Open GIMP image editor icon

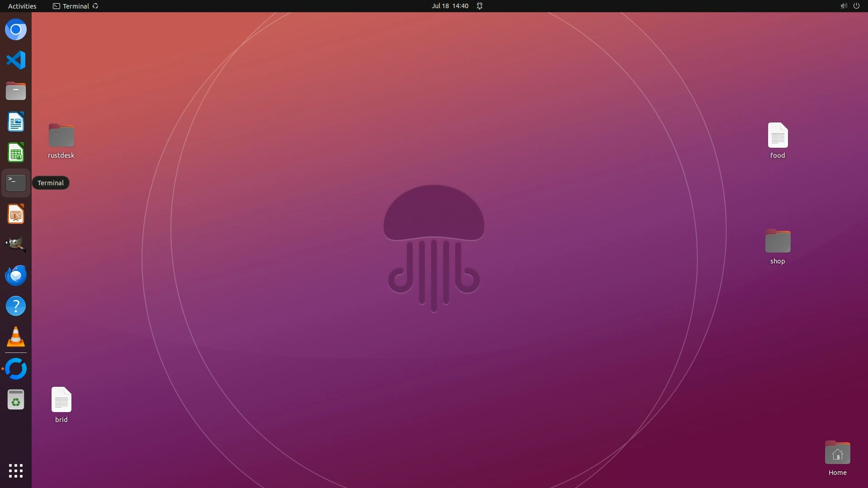tap(16, 244)
